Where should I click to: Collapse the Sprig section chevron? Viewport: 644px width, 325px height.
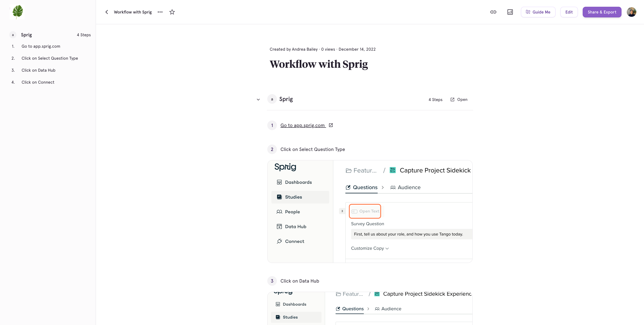pyautogui.click(x=258, y=100)
